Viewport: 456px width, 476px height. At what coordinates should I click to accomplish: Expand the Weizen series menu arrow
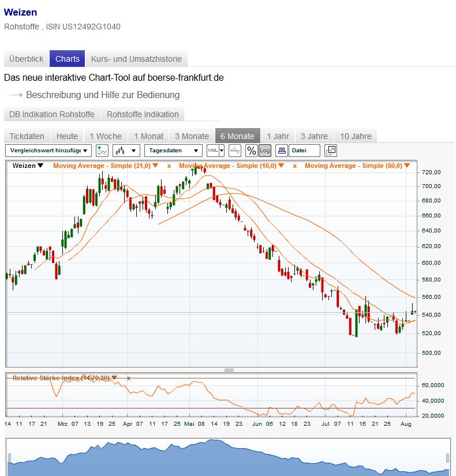[x=40, y=166]
